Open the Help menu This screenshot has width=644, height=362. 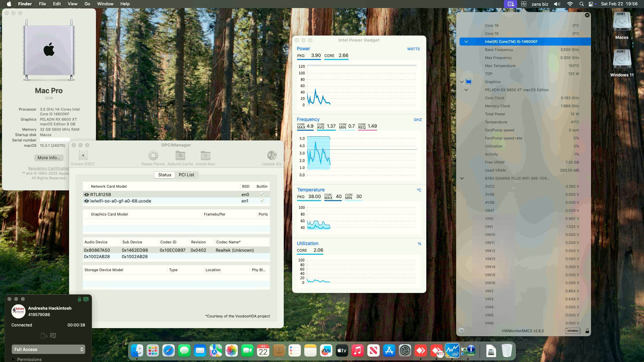tap(125, 4)
